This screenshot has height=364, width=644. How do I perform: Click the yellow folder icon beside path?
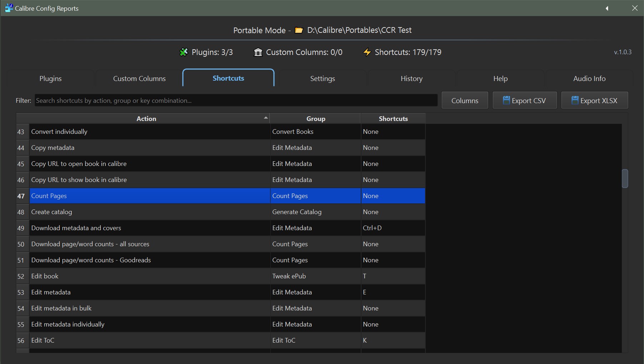click(x=299, y=30)
